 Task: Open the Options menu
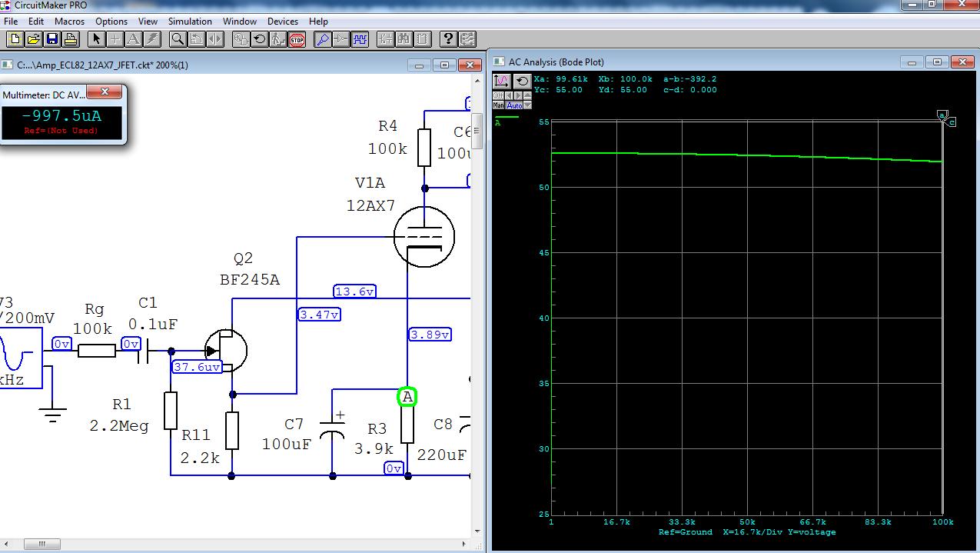pyautogui.click(x=111, y=22)
